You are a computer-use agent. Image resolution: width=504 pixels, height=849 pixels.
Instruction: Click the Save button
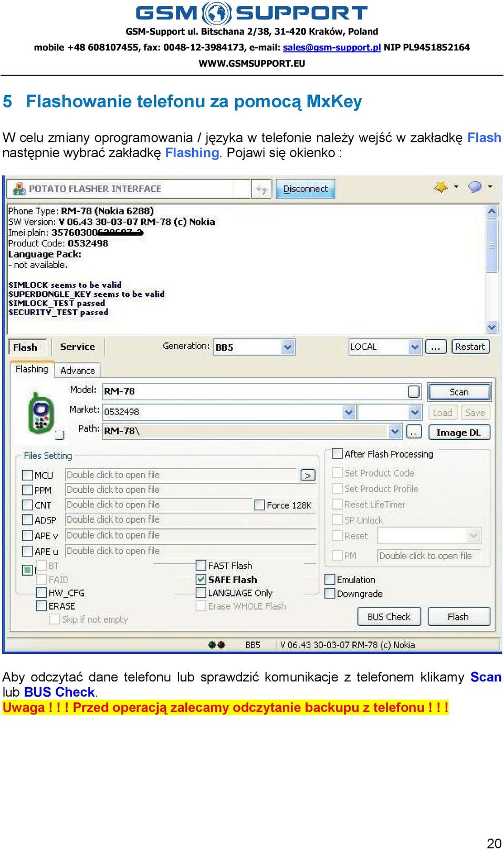point(475,413)
